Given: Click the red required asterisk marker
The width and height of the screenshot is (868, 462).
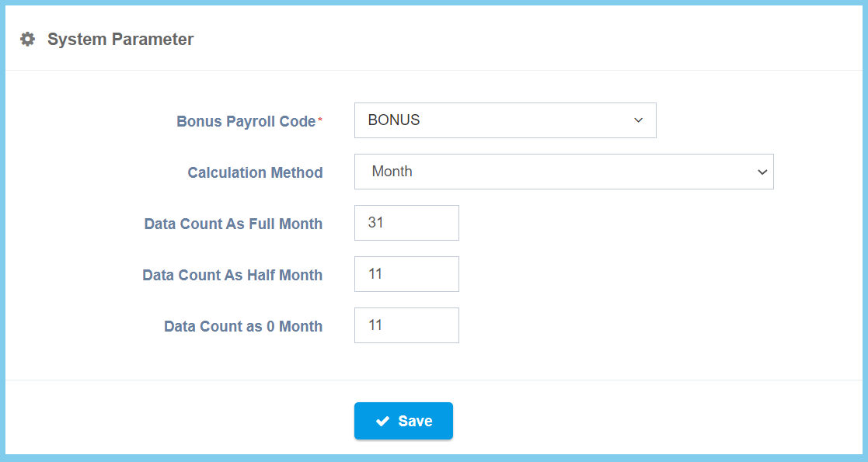Looking at the screenshot, I should pos(320,120).
